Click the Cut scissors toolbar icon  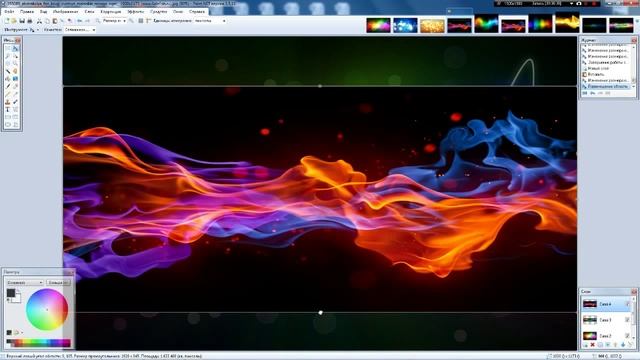(x=39, y=21)
